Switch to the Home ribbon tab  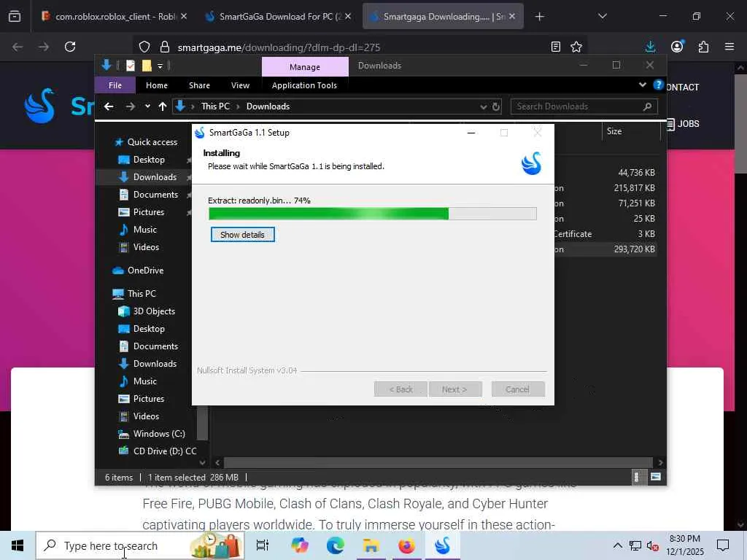(x=157, y=85)
